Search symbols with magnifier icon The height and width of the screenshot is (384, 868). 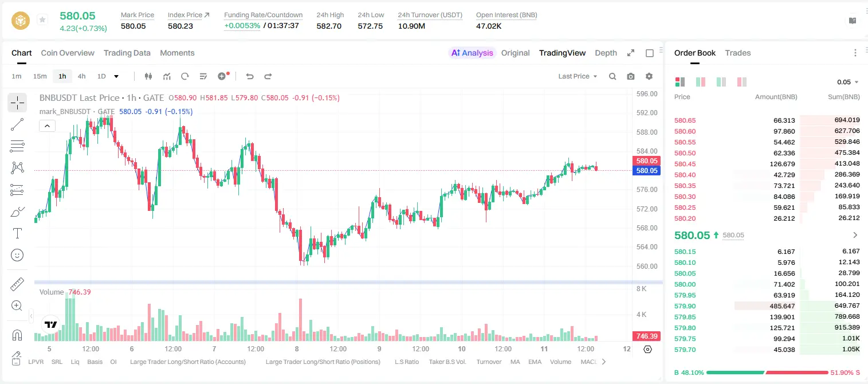click(x=612, y=76)
